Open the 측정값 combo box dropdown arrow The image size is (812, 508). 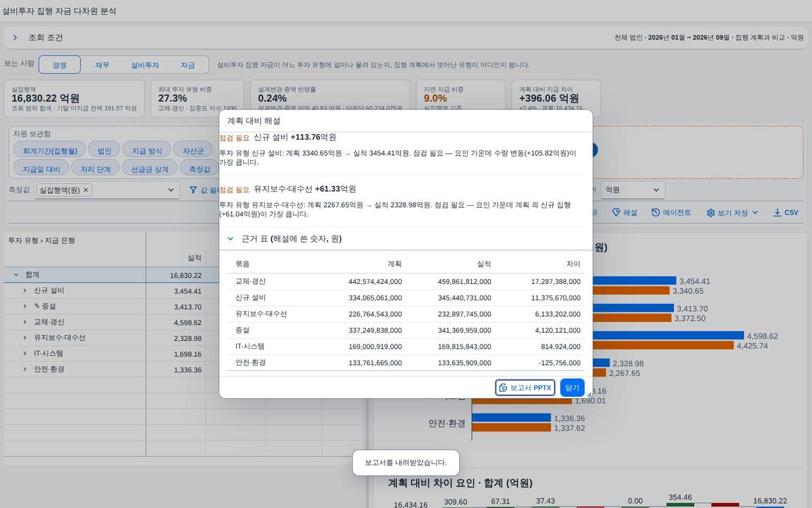tap(171, 190)
